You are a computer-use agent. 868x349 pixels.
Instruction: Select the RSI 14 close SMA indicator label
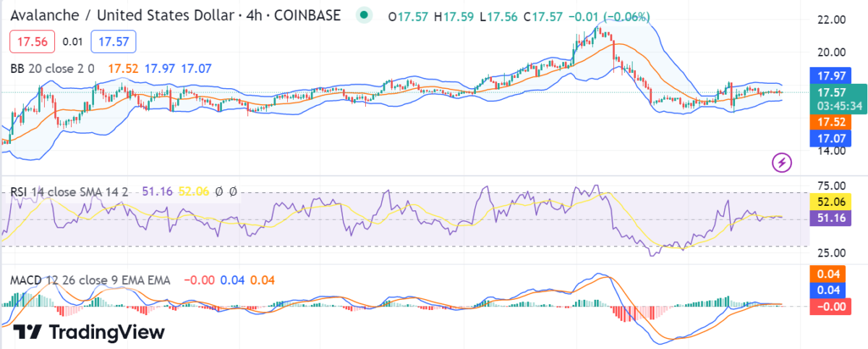pos(69,191)
